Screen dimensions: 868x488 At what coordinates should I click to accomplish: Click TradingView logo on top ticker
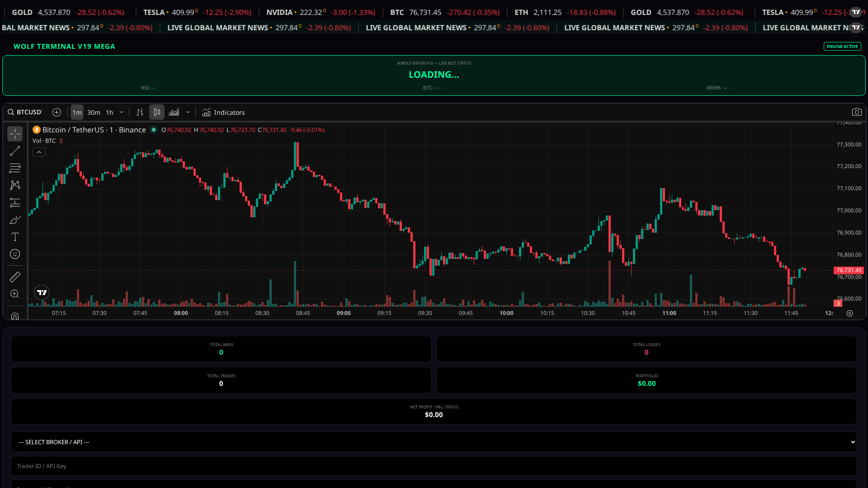(856, 12)
